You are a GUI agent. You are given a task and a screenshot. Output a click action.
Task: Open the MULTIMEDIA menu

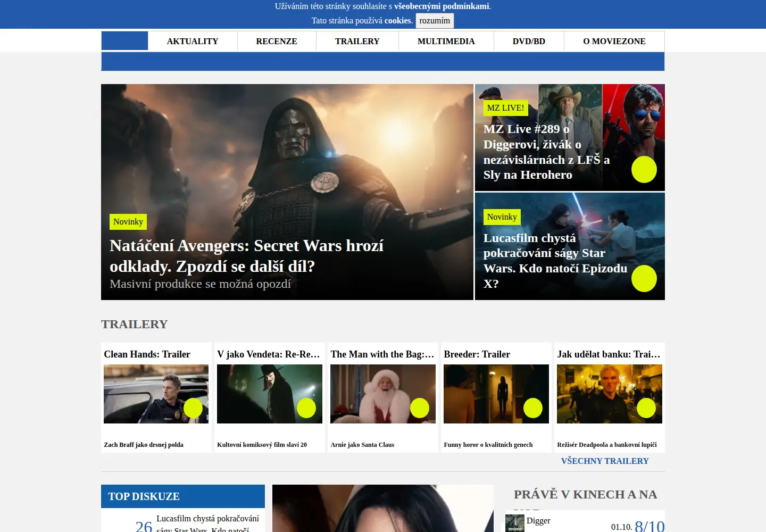[x=446, y=41]
